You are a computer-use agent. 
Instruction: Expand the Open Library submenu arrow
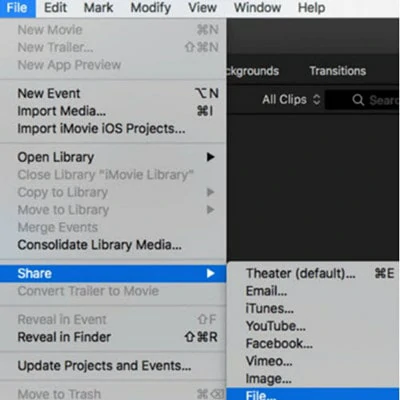click(210, 157)
